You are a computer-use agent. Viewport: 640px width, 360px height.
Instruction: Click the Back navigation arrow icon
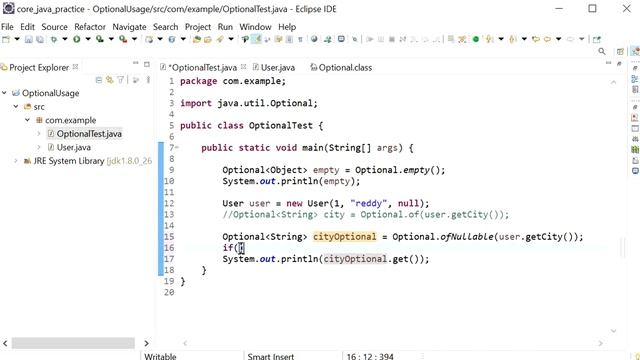tap(547, 39)
